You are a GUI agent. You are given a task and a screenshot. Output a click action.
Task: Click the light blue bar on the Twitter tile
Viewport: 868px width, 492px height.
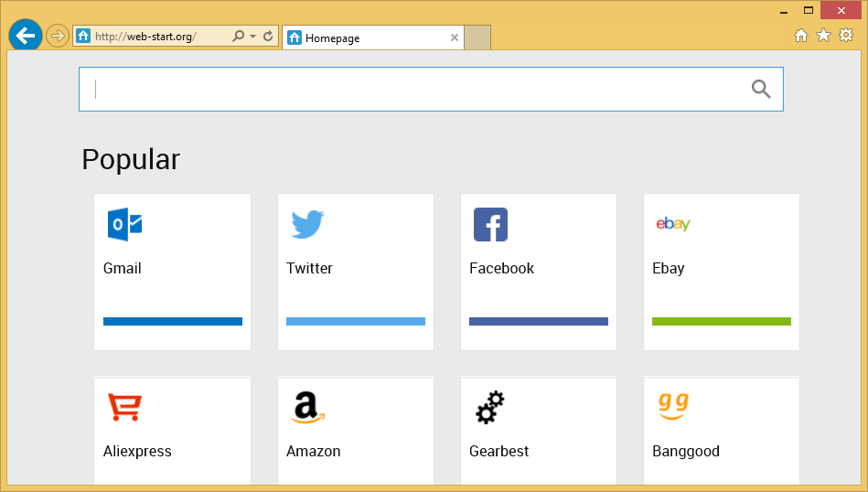[356, 322]
